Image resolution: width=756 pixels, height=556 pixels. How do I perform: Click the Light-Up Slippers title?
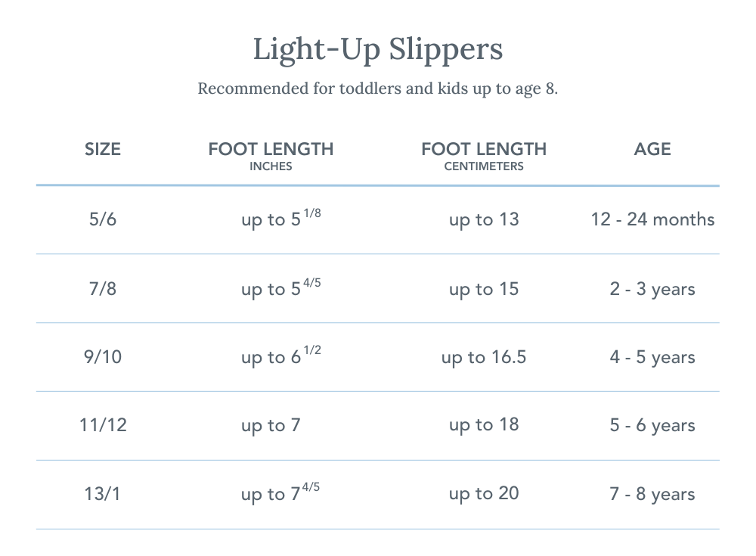(x=378, y=50)
